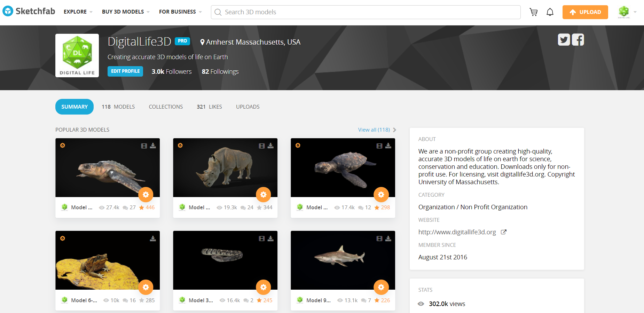Click the Search 3D models field
The height and width of the screenshot is (313, 644).
[x=366, y=12]
